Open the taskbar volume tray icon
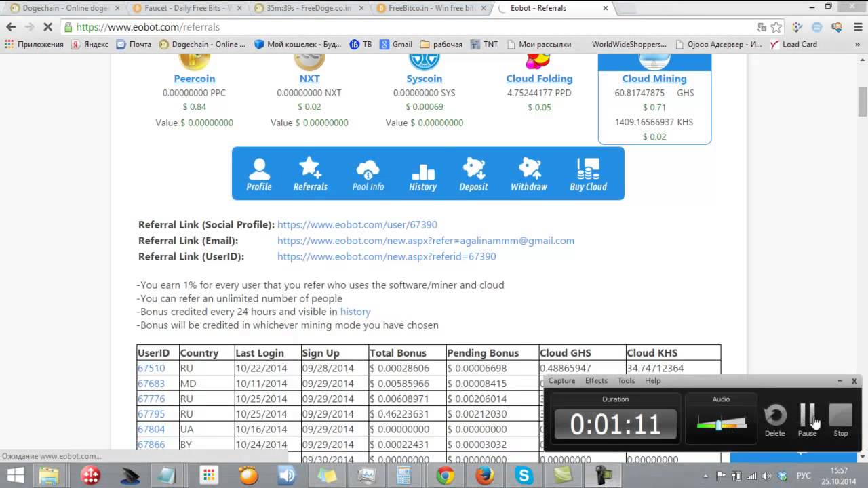The width and height of the screenshot is (868, 488). pos(768,476)
